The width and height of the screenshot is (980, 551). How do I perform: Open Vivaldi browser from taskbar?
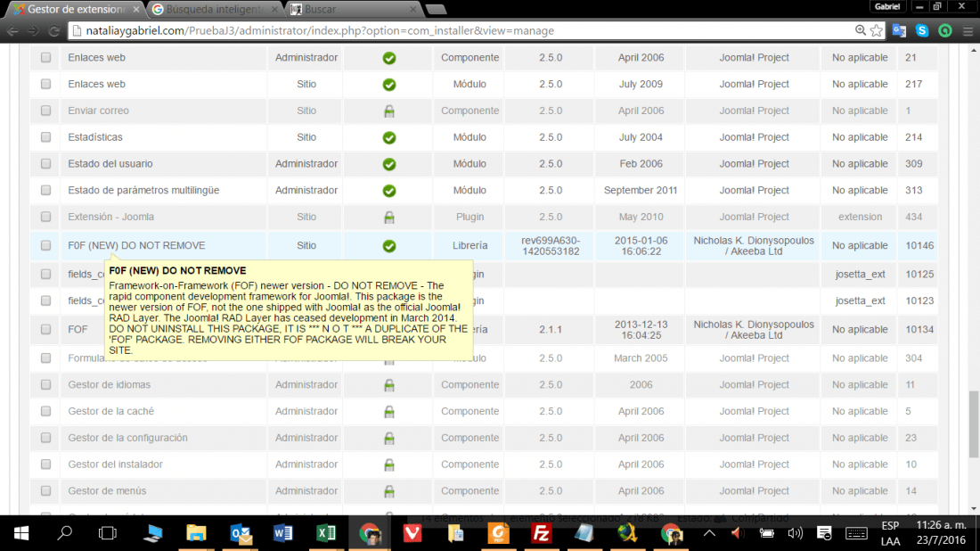(x=412, y=533)
